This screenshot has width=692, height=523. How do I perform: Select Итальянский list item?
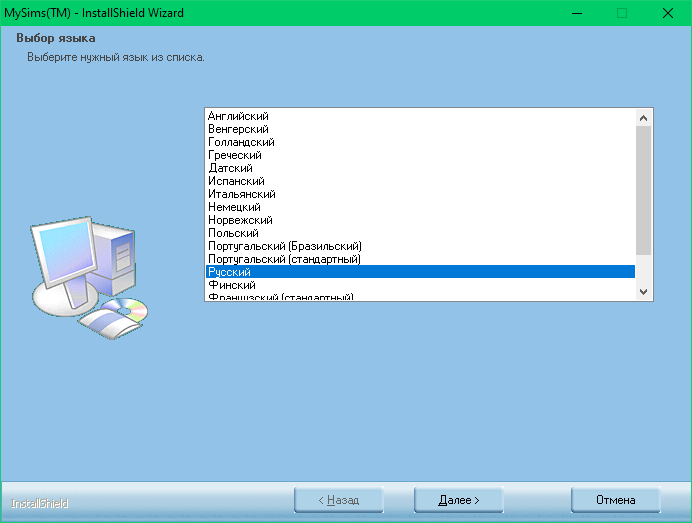pos(420,194)
